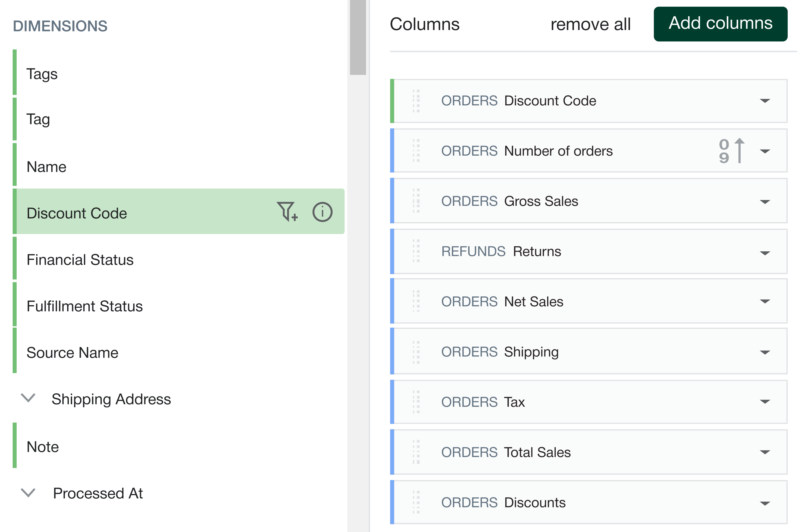Click the drag handle of Tax column
Viewport: 803px width, 532px height.
pyautogui.click(x=416, y=402)
